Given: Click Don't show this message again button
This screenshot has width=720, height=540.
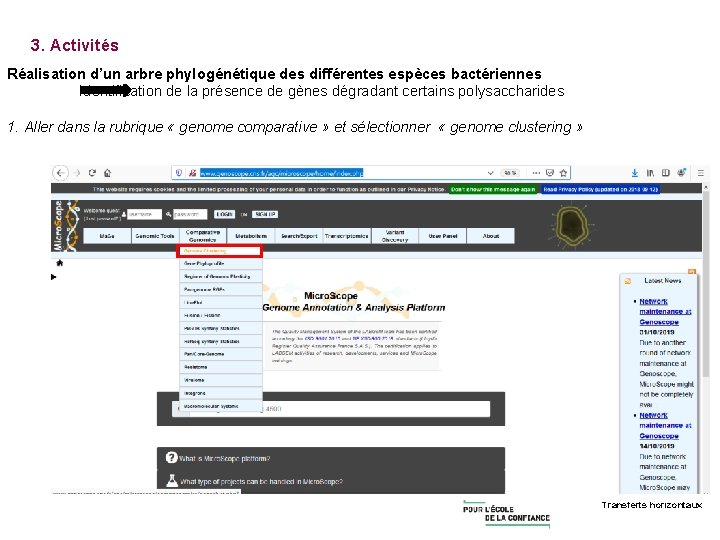Looking at the screenshot, I should [x=493, y=189].
